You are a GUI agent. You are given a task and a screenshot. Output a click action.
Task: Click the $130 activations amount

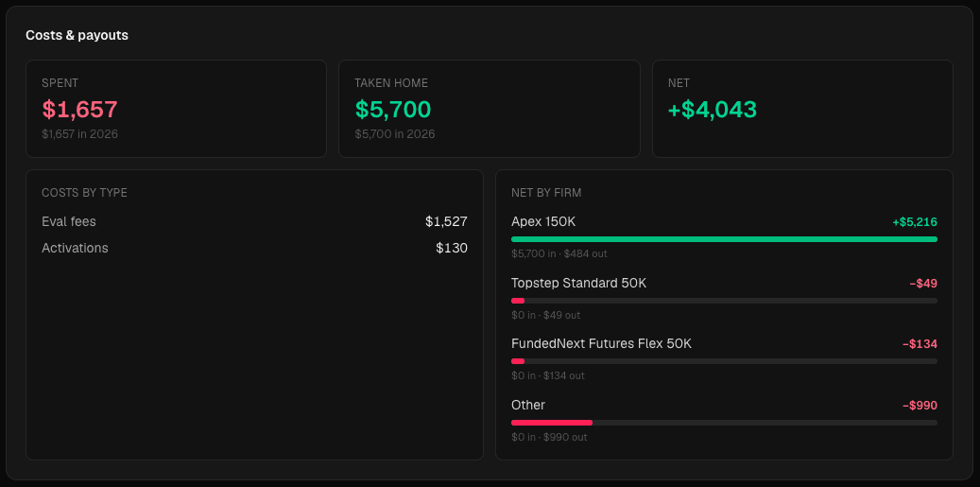(452, 248)
